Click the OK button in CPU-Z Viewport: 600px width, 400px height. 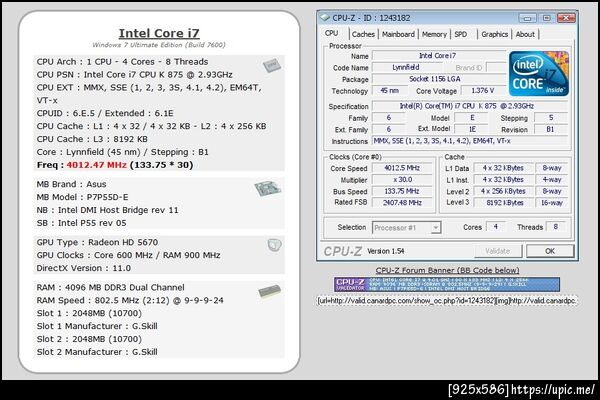[550, 251]
